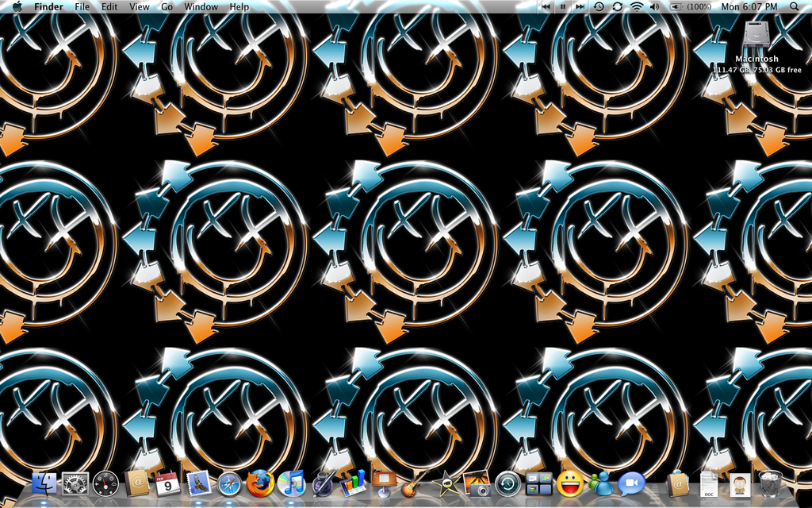The height and width of the screenshot is (508, 812).
Task: Open battery status showing (100%)
Action: [x=691, y=6]
